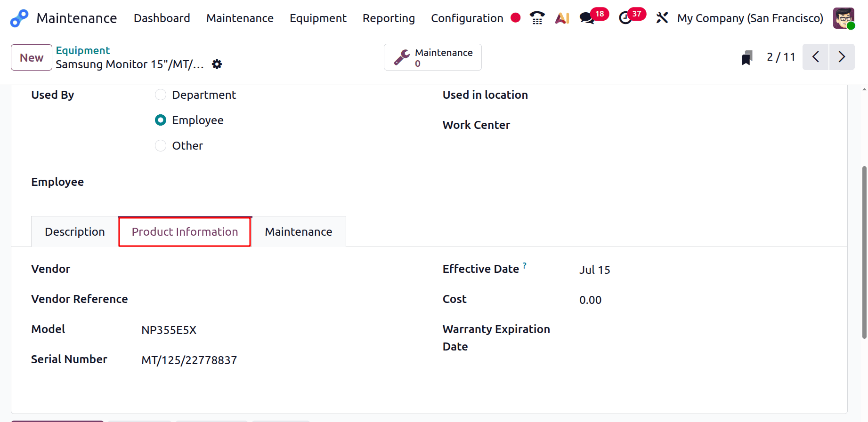Screen dimensions: 868x422
Task: Select the Other radio button
Action: (161, 145)
